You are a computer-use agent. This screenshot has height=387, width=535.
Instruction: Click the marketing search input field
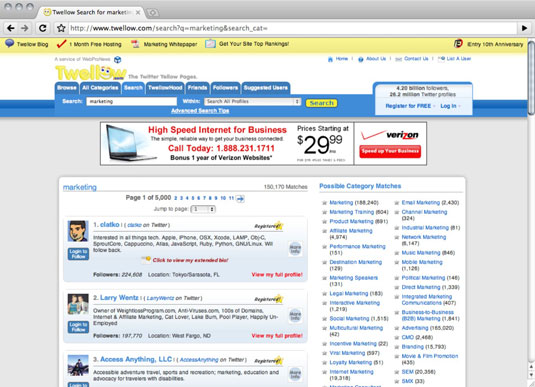[132, 101]
